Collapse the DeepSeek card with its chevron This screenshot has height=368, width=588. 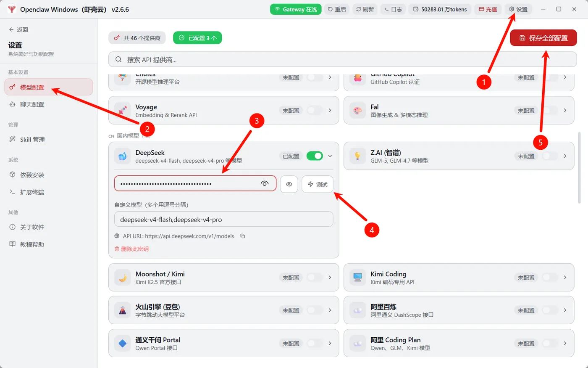click(330, 156)
